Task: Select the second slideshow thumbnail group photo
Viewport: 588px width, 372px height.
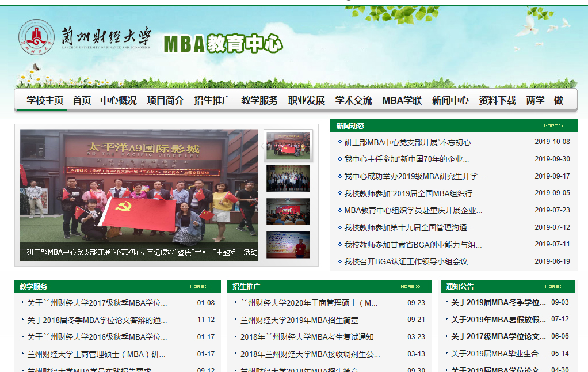Action: point(288,179)
